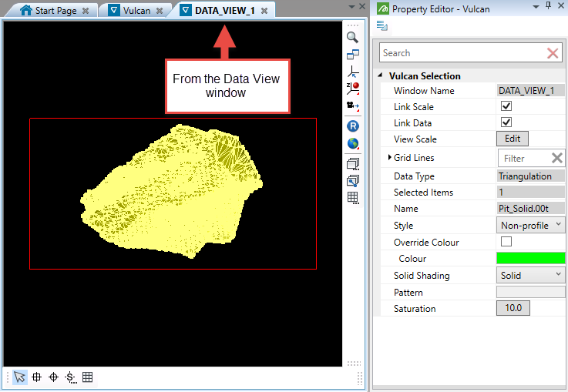This screenshot has height=392, width=568.
Task: Uncheck the Link Data checkbox
Action: pos(506,123)
